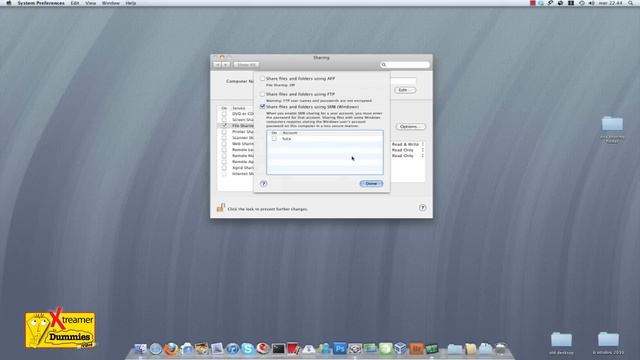The height and width of the screenshot is (360, 640).
Task: Enable the Internet Sharing service
Action: [x=224, y=174]
